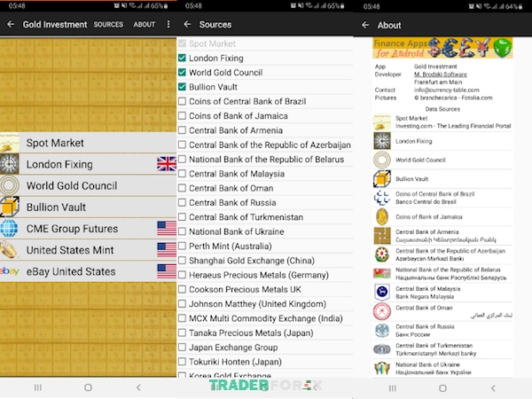Check National Bank of the Republic of Belarus
The height and width of the screenshot is (399, 532).
pyautogui.click(x=182, y=159)
